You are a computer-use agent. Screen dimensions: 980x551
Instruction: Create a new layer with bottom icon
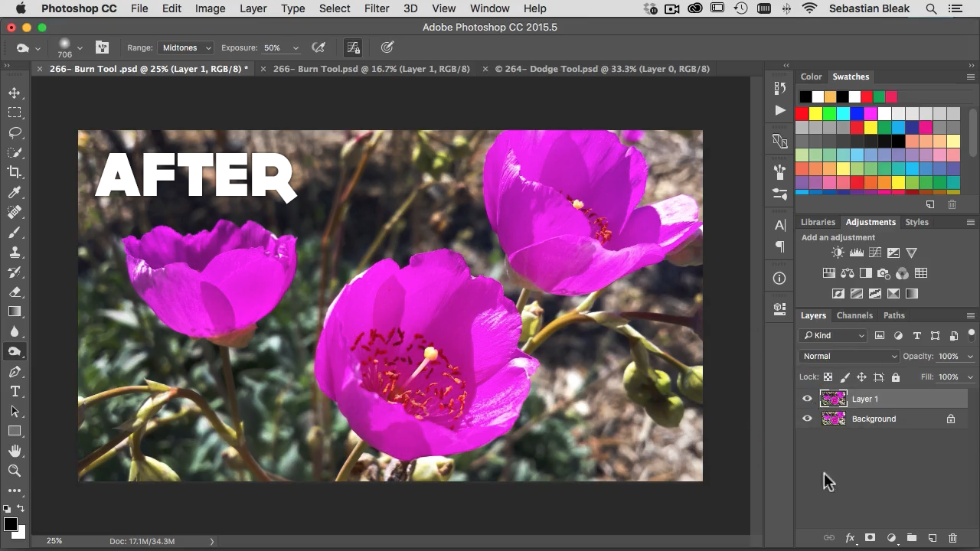pyautogui.click(x=932, y=538)
